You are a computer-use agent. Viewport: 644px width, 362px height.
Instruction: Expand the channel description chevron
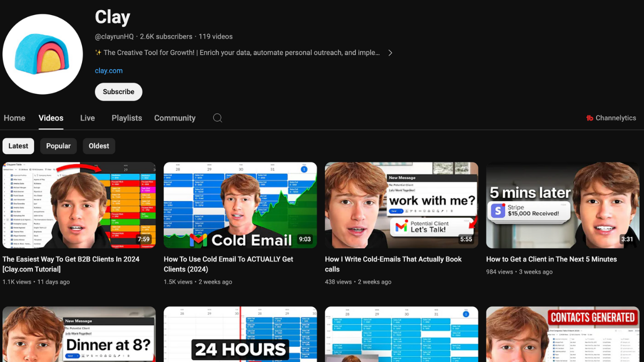[390, 53]
